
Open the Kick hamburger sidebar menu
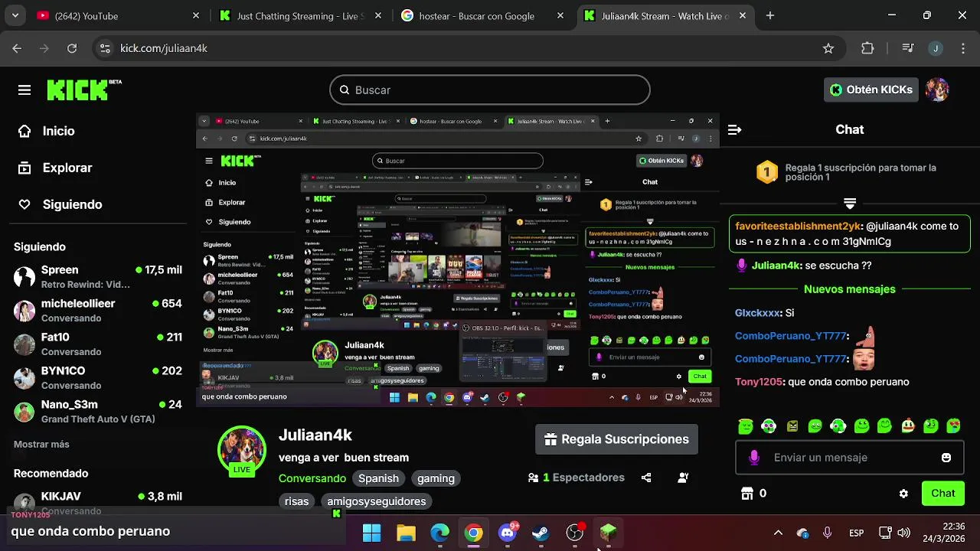(24, 90)
